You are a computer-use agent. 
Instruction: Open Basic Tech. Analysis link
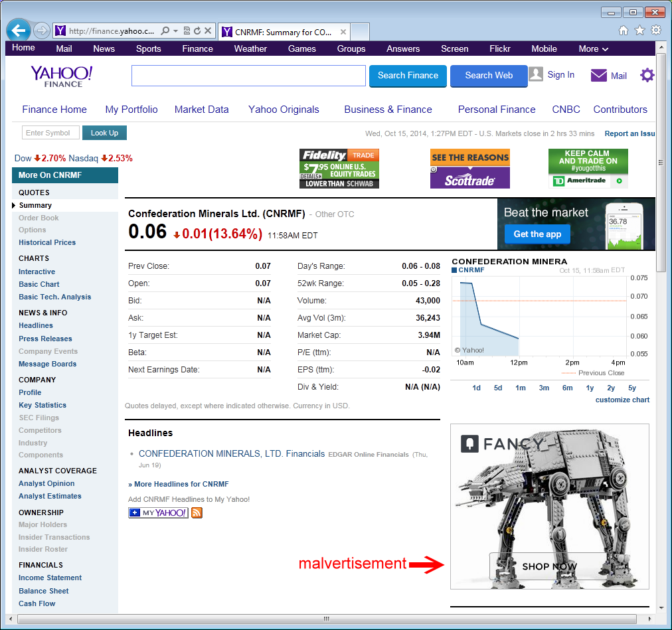click(55, 297)
